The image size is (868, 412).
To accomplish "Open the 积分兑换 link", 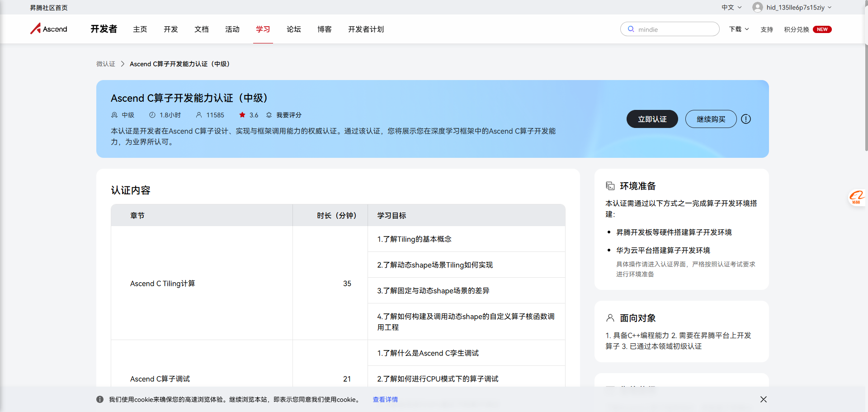I will tap(797, 29).
